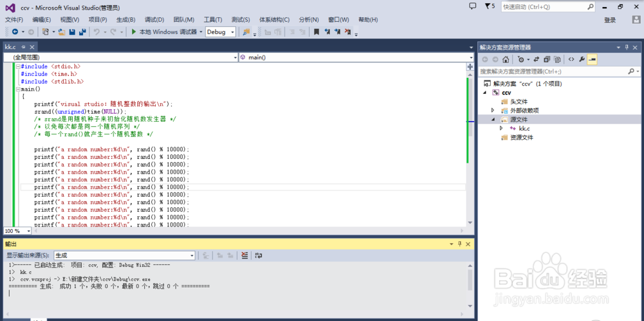The height and width of the screenshot is (321, 644).
Task: Toggle Preview Selected Items button in Solution Explorer
Action: [592, 60]
